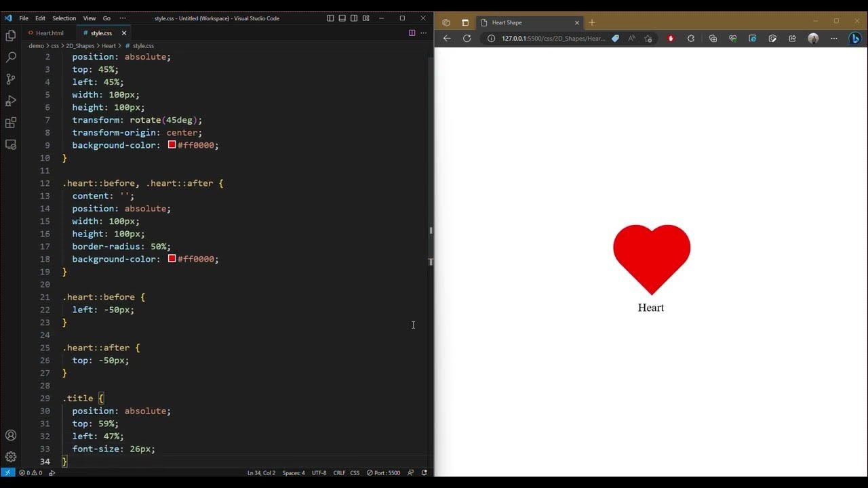The image size is (868, 488).
Task: Open the tab actions menu in the browser
Action: [x=465, y=22]
